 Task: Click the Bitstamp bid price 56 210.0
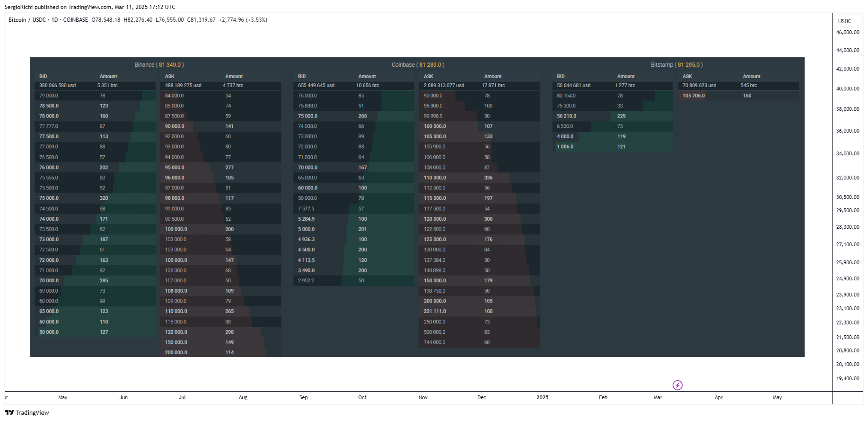566,116
